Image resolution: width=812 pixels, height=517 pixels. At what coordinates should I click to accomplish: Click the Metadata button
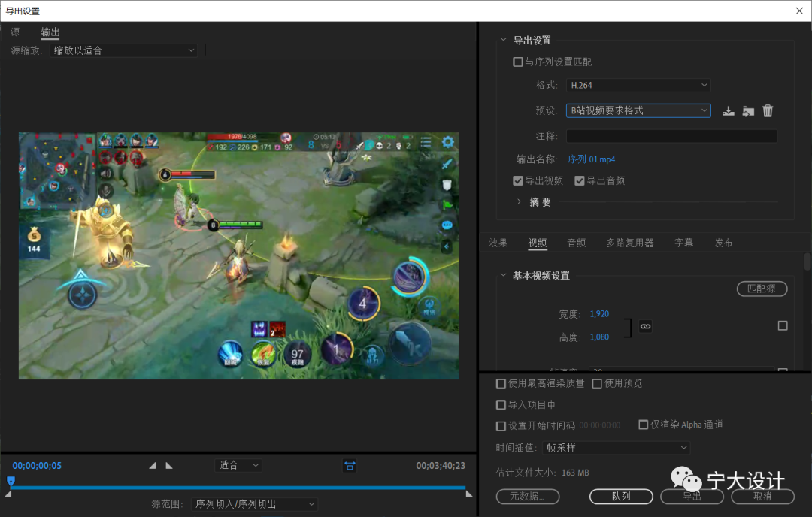(x=527, y=496)
